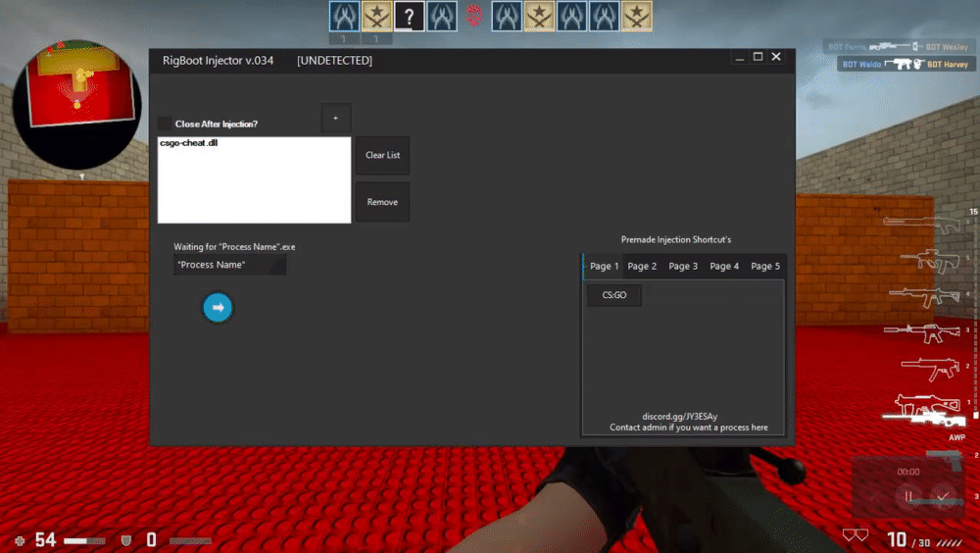Maximize the RigBoot Injector window
Screen dimensions: 980x553
pos(758,57)
